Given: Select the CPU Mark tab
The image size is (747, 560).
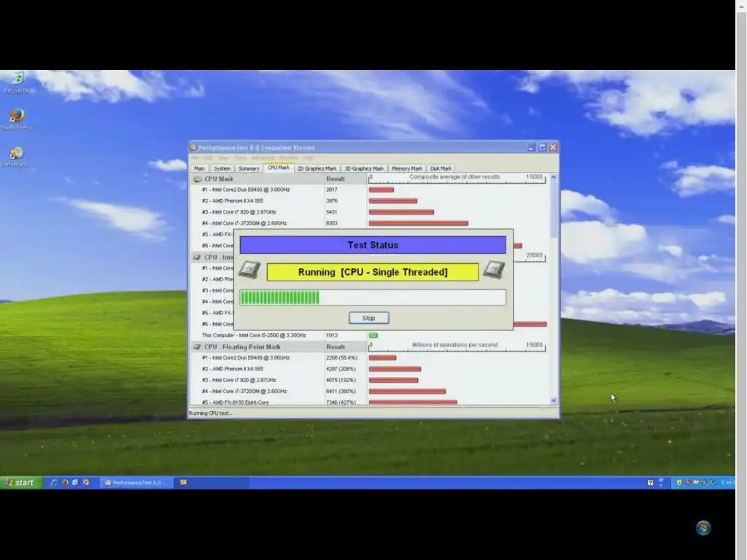Looking at the screenshot, I should tap(278, 168).
